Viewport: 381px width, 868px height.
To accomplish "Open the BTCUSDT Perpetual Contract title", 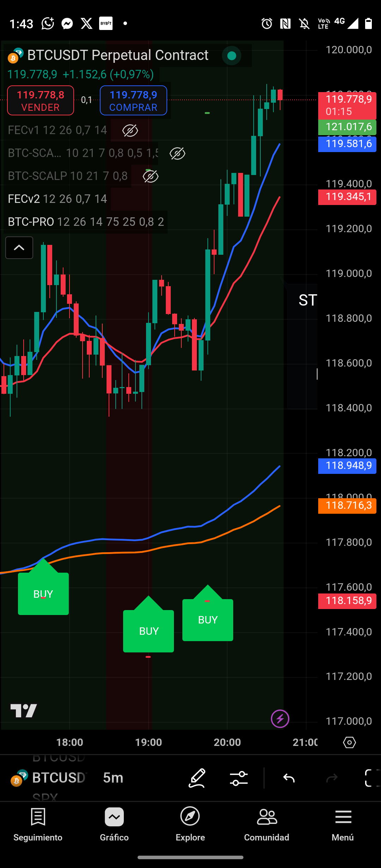I will 118,55.
